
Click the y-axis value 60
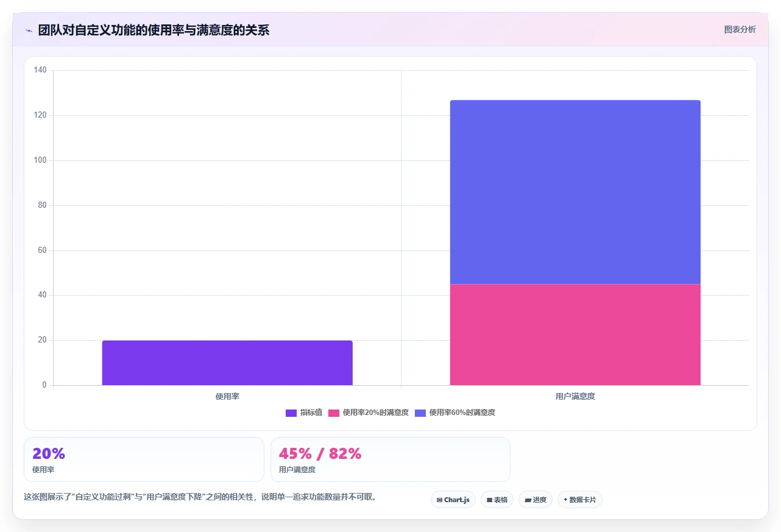[x=42, y=250]
